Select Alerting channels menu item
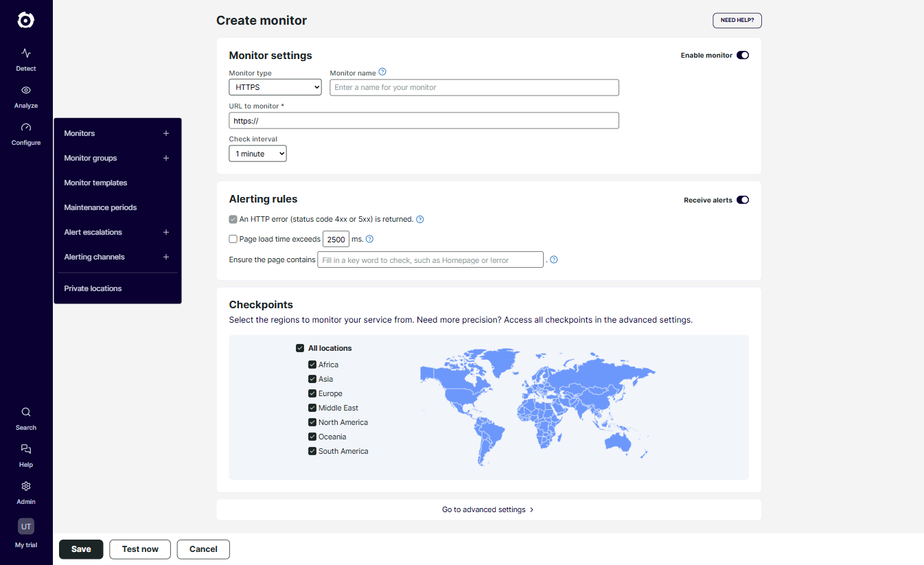This screenshot has width=924, height=565. click(x=94, y=257)
